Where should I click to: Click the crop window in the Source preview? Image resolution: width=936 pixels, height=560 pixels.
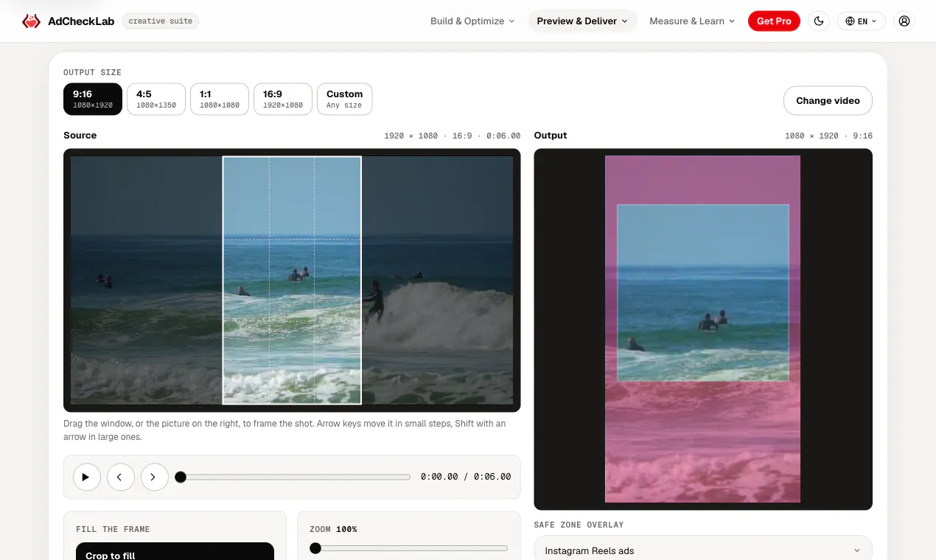coord(292,280)
